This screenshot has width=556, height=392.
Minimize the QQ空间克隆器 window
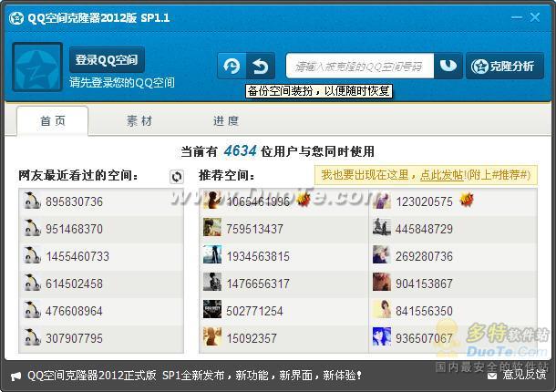pyautogui.click(x=517, y=17)
